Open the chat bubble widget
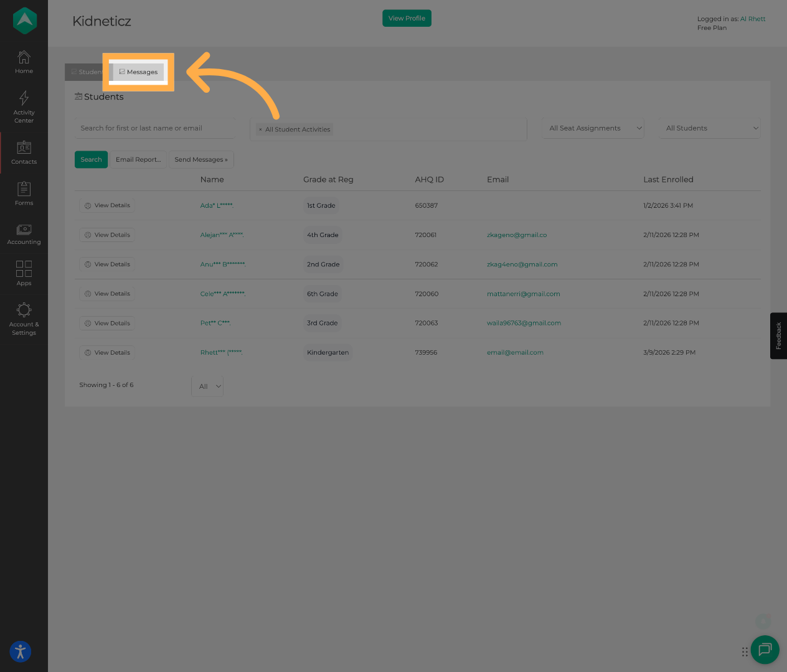This screenshot has height=672, width=787. [765, 650]
